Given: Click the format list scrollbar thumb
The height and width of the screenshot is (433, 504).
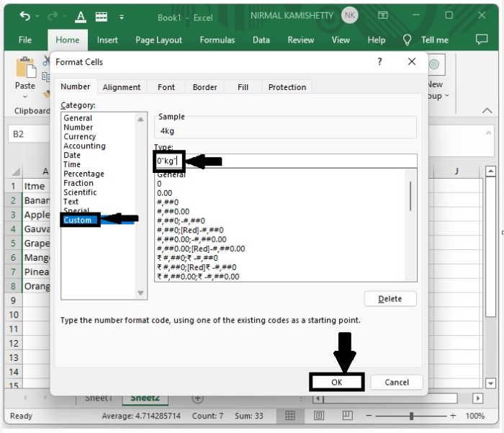Looking at the screenshot, I should 410,196.
